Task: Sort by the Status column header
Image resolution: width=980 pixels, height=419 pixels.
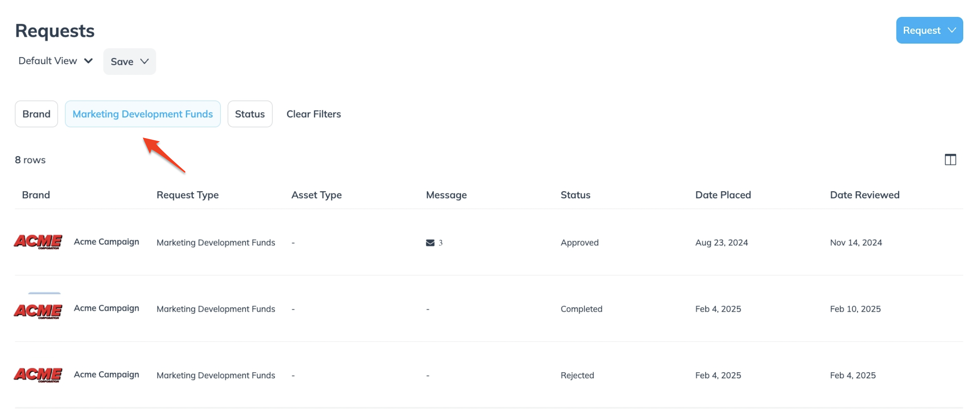Action: 575,195
